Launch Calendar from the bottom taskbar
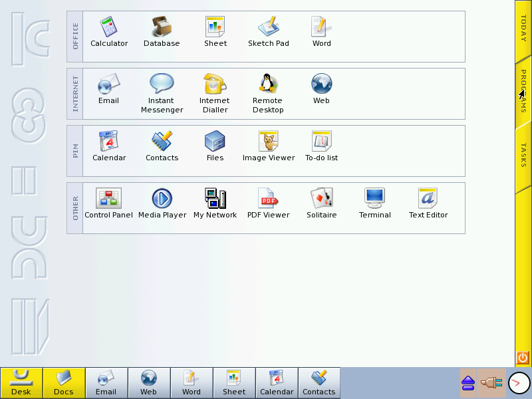The width and height of the screenshot is (532, 399). pyautogui.click(x=277, y=383)
